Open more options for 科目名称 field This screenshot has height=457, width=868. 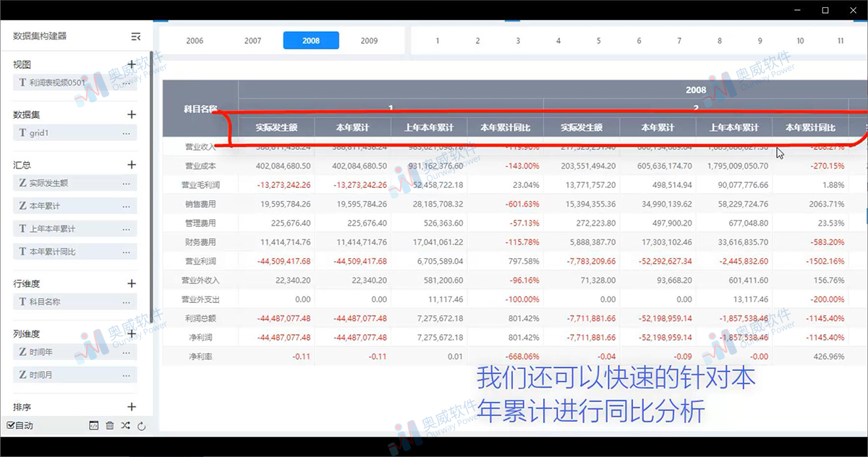[x=127, y=302]
